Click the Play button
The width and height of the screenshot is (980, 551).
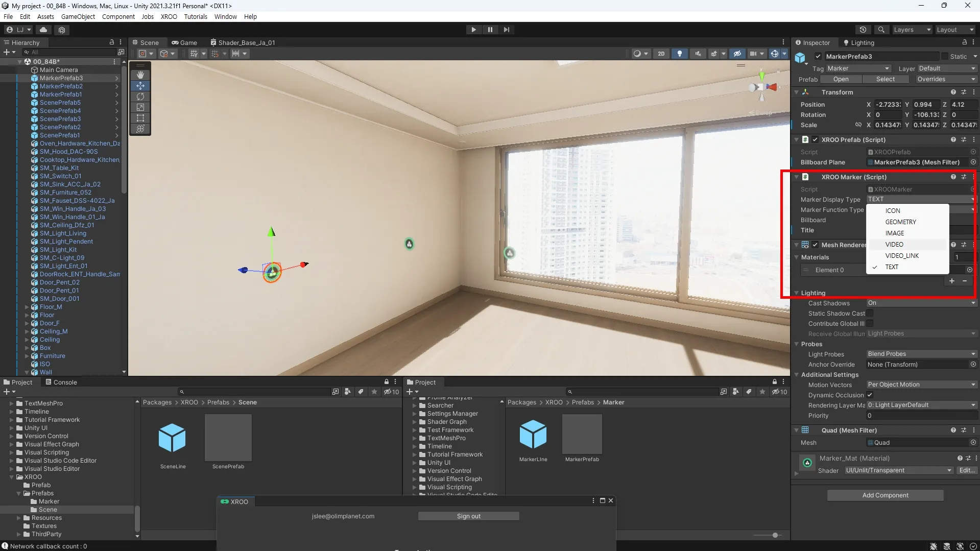point(473,30)
